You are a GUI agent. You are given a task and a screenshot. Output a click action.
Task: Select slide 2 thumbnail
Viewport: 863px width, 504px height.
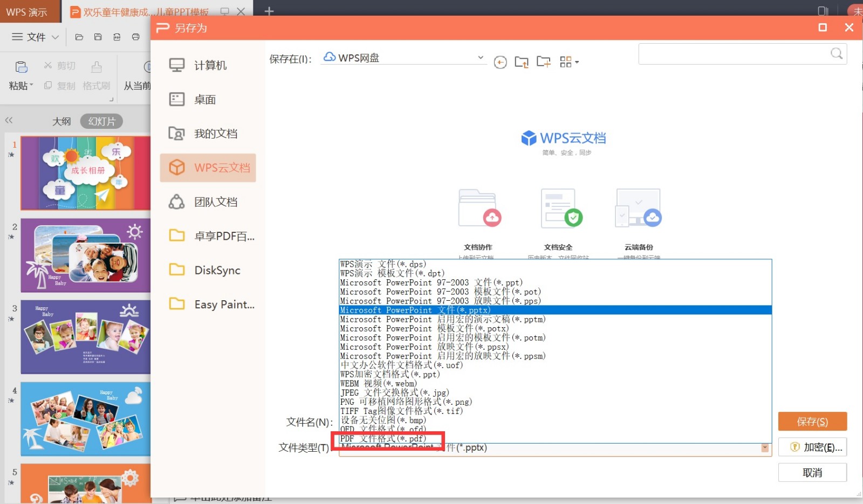(x=86, y=256)
